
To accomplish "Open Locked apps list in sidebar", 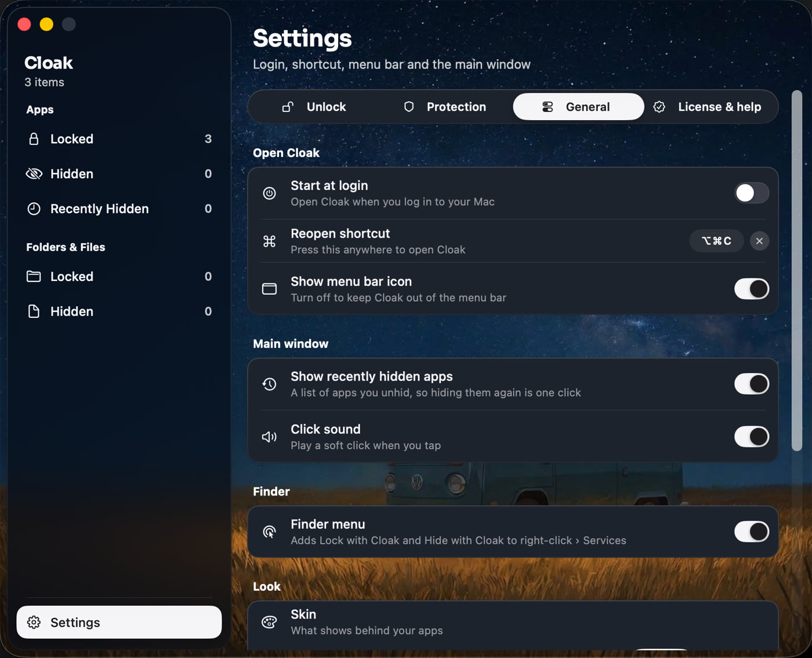I will (x=119, y=139).
